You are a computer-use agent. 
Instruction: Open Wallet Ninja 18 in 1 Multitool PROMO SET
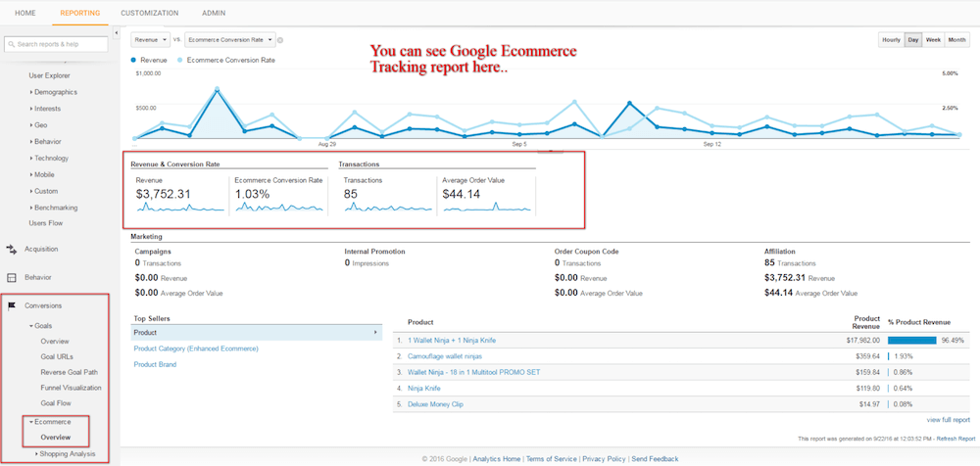[473, 372]
